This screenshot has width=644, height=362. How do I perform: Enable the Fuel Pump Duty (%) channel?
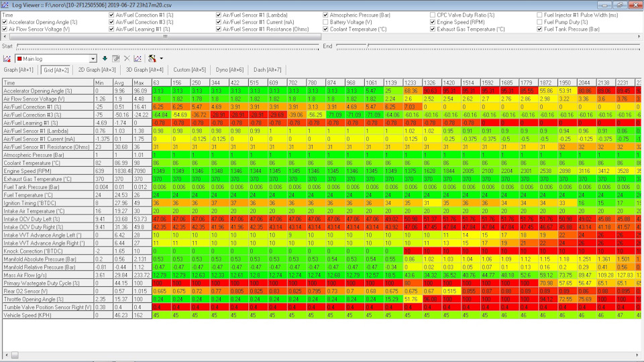[x=539, y=22]
